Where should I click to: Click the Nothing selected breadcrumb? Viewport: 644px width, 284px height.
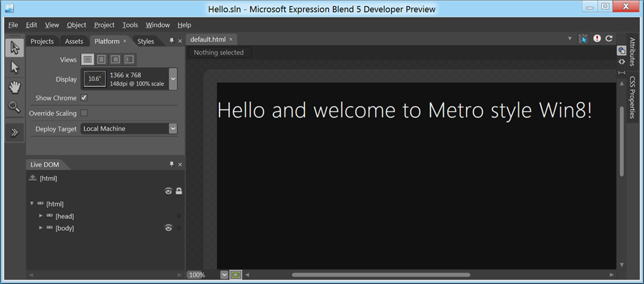click(219, 53)
